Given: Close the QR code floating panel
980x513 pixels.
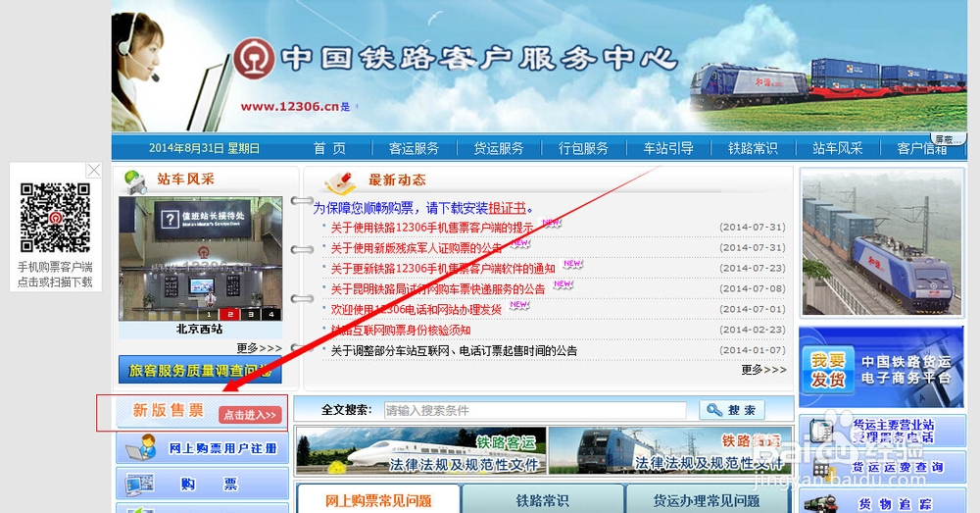Looking at the screenshot, I should point(94,170).
